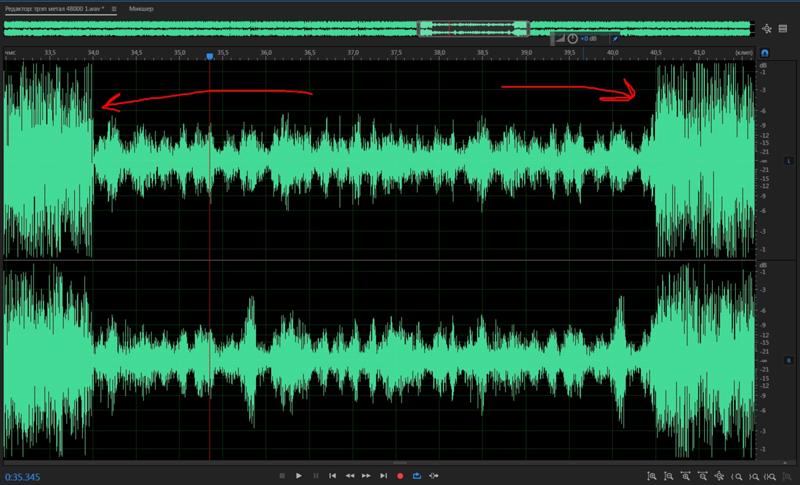
Task: Click the Rewind button
Action: pos(349,475)
